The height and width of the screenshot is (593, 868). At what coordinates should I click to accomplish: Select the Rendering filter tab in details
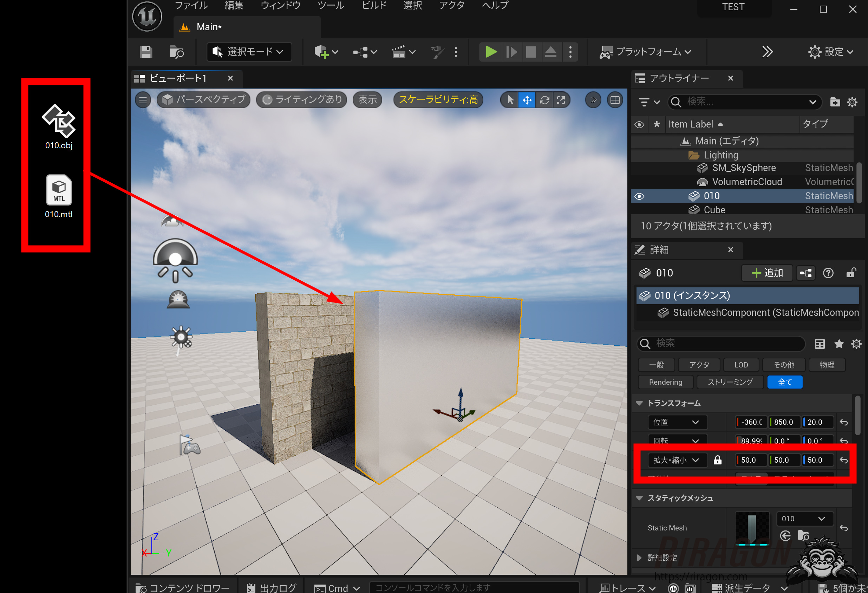(665, 382)
